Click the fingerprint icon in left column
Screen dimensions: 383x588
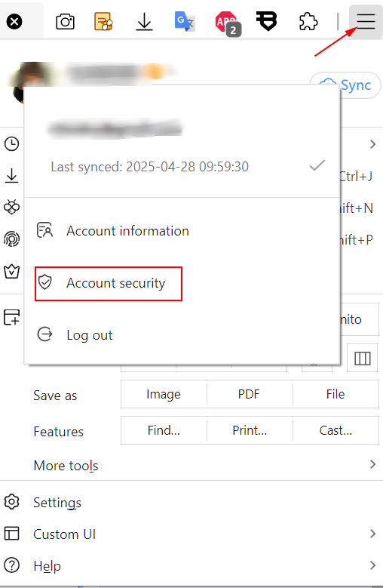point(11,239)
